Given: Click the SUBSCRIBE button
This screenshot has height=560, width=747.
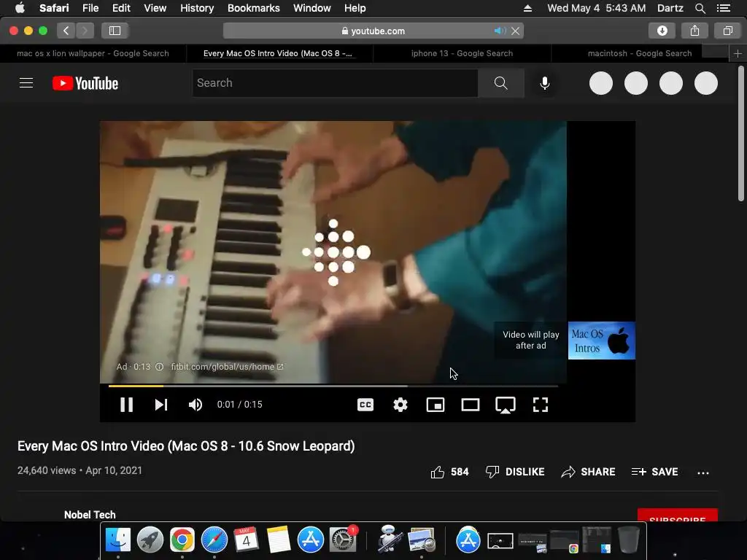Looking at the screenshot, I should [677, 516].
